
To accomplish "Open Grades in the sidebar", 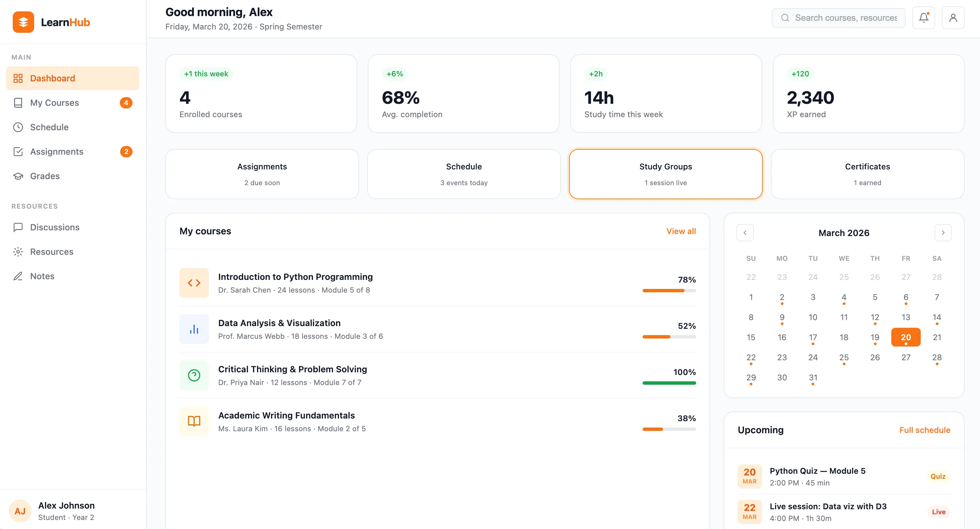I will click(73, 176).
